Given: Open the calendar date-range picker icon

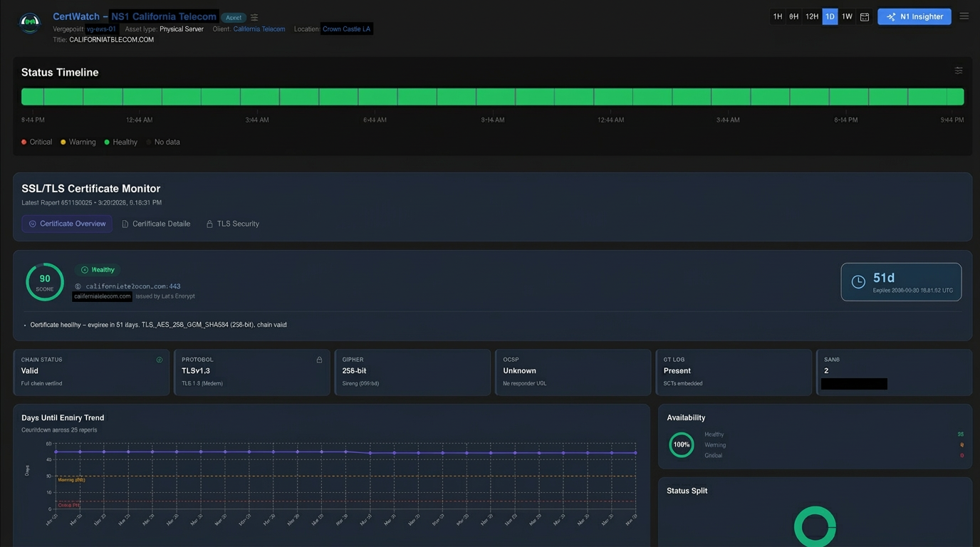Looking at the screenshot, I should (864, 16).
